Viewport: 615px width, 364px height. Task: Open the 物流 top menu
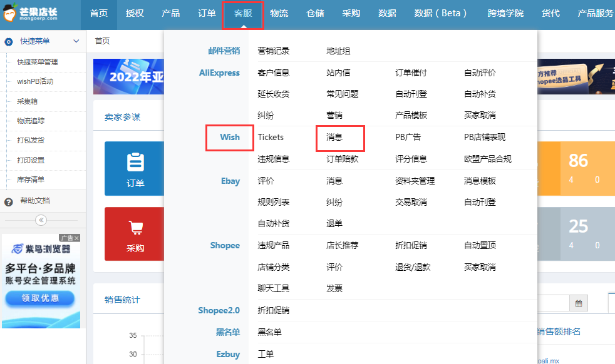(279, 13)
